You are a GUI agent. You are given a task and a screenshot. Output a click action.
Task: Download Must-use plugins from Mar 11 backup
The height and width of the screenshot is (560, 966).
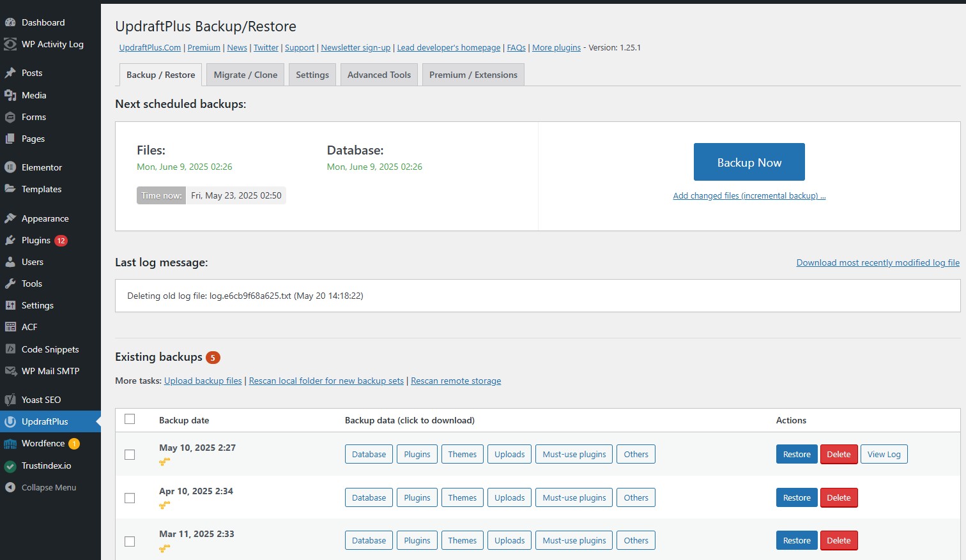(574, 541)
